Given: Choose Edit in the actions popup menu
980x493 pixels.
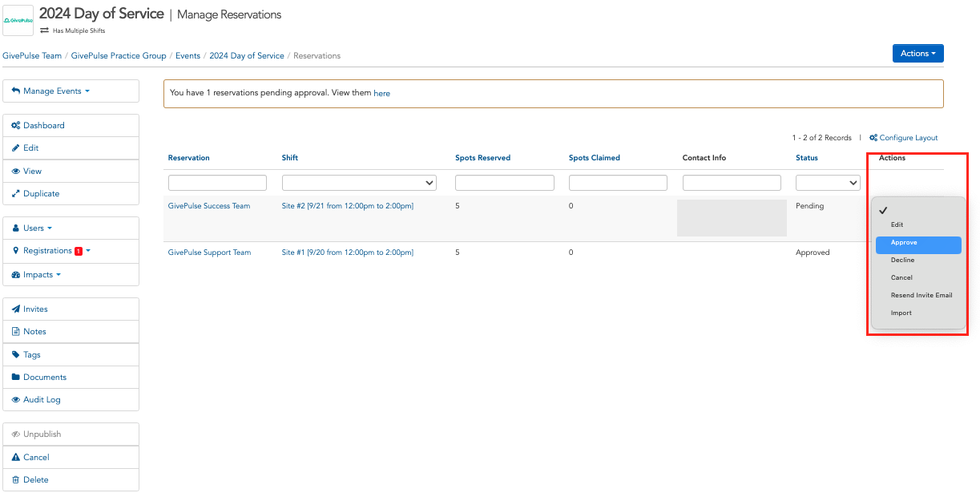Looking at the screenshot, I should point(918,224).
